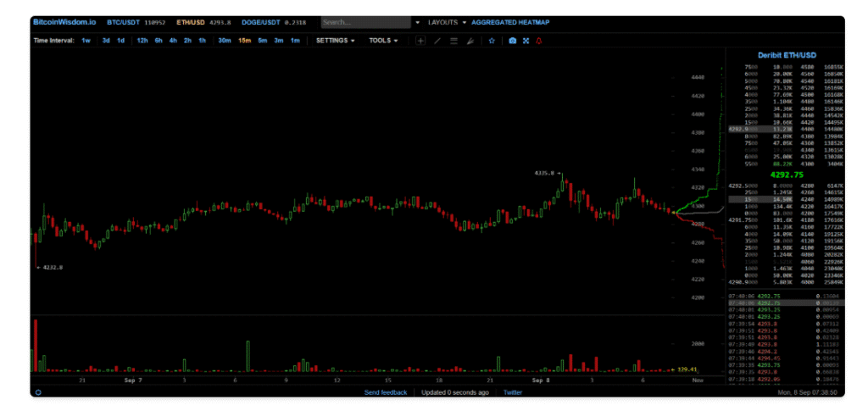Take a chart screenshot with camera icon
This screenshot has height=405, width=868.
(x=512, y=41)
